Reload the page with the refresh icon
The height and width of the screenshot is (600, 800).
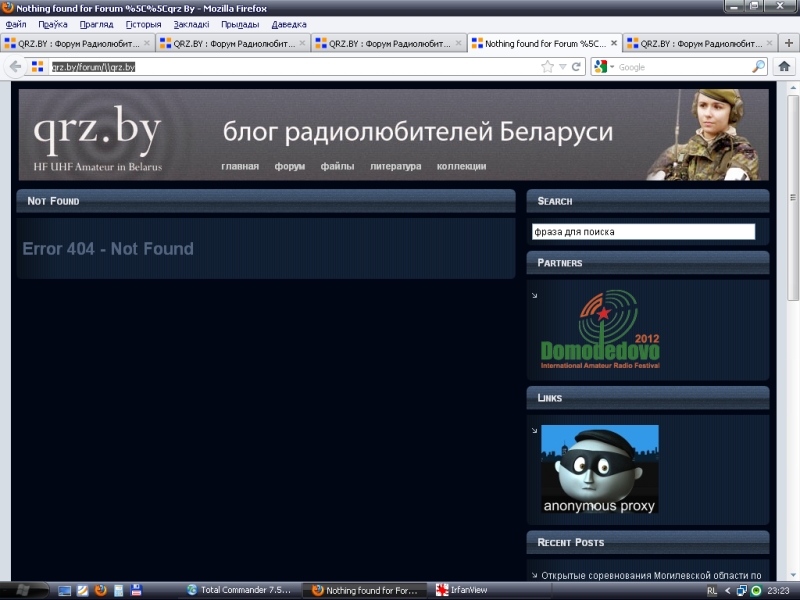point(577,67)
